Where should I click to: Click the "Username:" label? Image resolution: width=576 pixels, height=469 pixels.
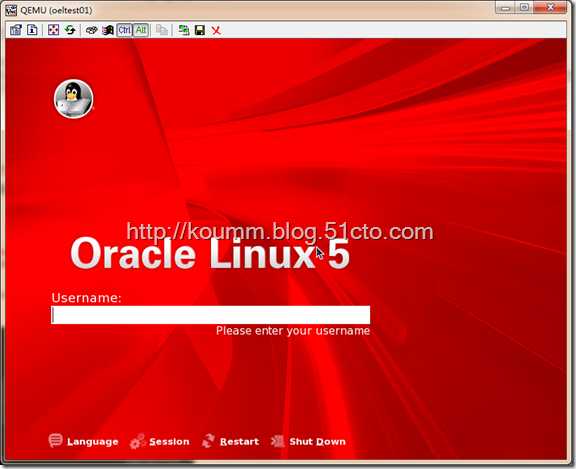point(86,297)
